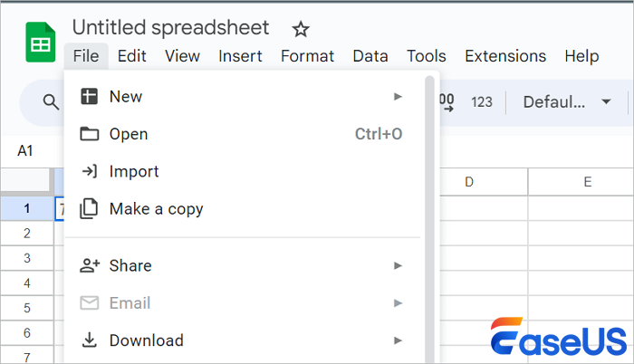Open the File menu
634x364 pixels.
pyautogui.click(x=86, y=56)
